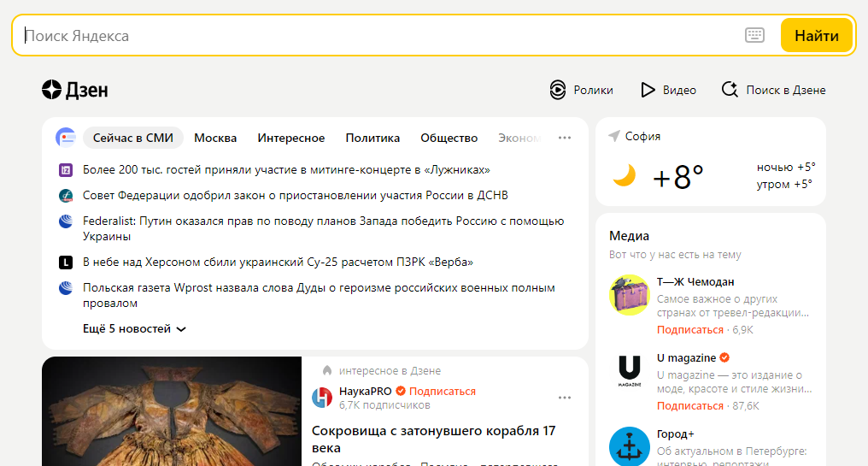The height and width of the screenshot is (466, 868).
Task: Subscribe to НаукаPRO channel
Action: pyautogui.click(x=443, y=392)
